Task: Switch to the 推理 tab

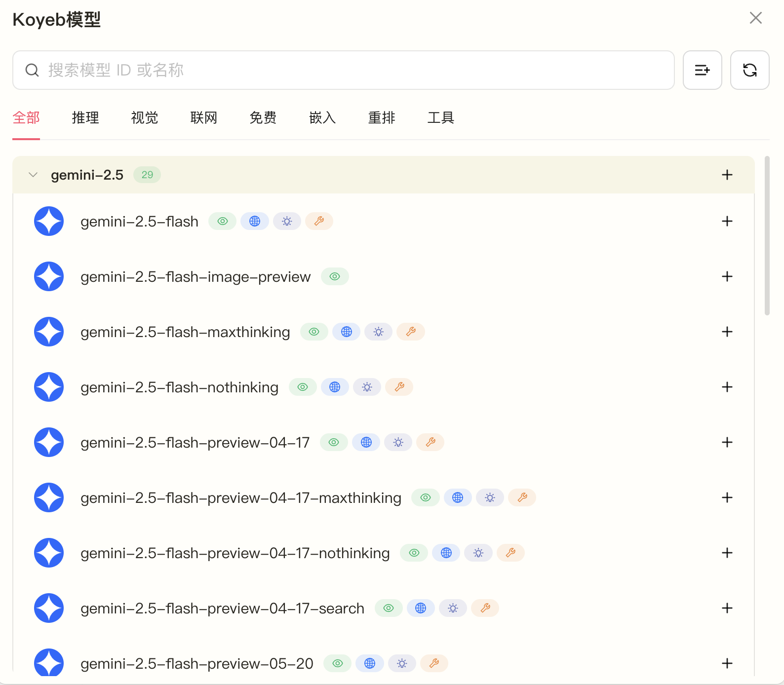Action: coord(85,117)
